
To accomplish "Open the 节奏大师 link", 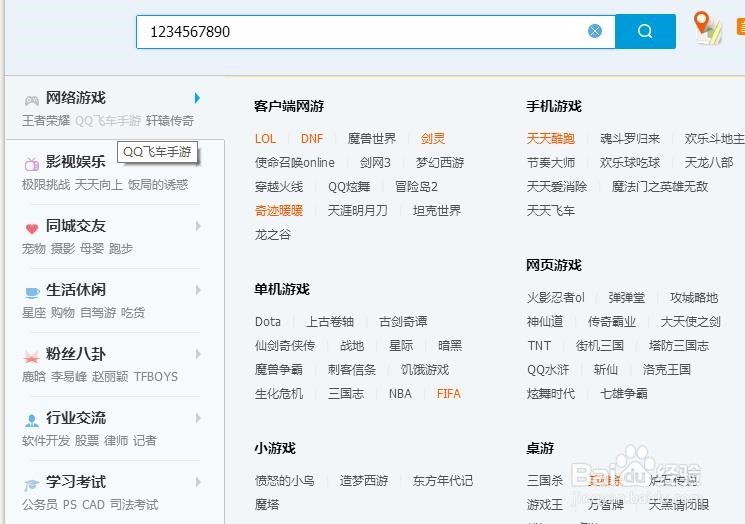I will click(x=551, y=163).
